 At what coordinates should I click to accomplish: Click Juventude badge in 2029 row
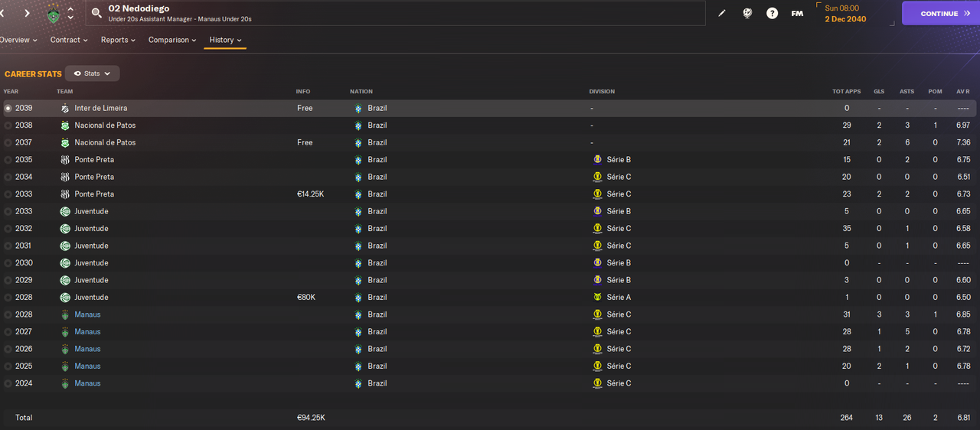(65, 280)
